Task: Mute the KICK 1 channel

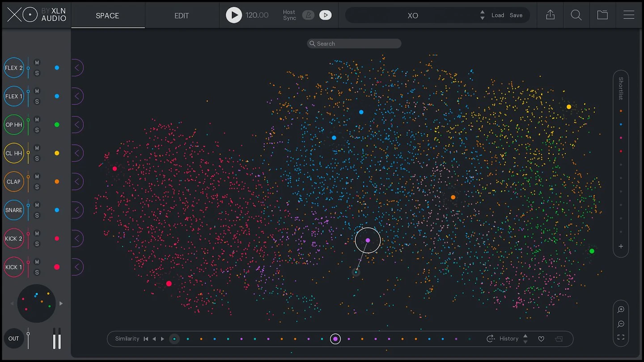Action: (37, 262)
